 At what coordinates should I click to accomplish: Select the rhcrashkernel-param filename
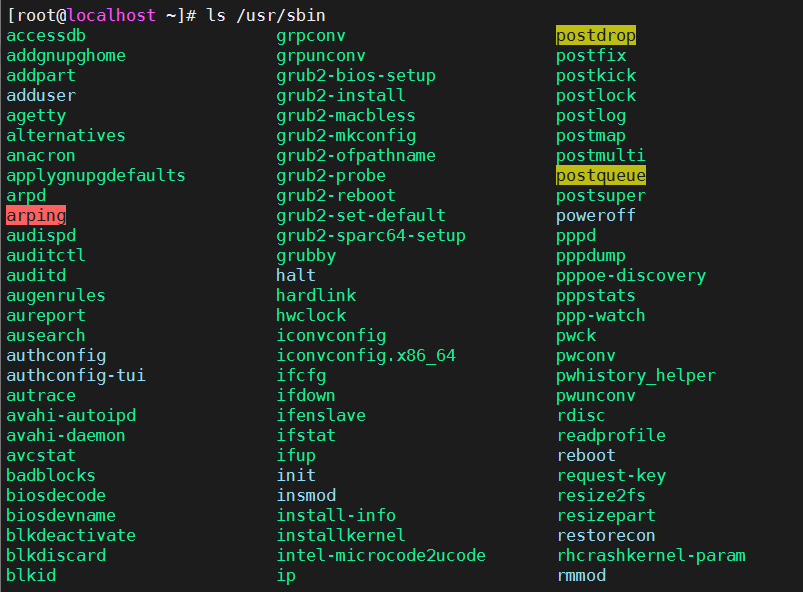pos(651,555)
